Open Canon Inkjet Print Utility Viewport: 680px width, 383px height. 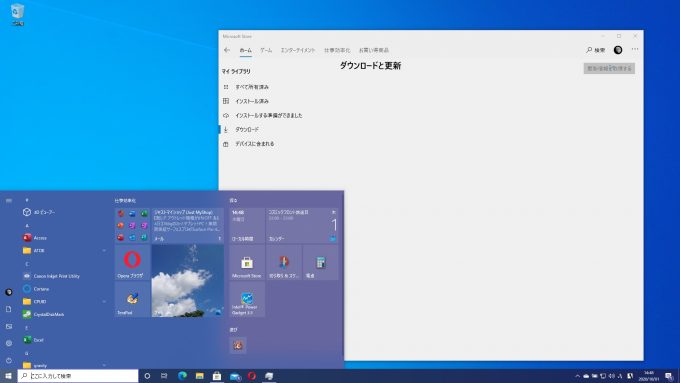tap(63, 276)
